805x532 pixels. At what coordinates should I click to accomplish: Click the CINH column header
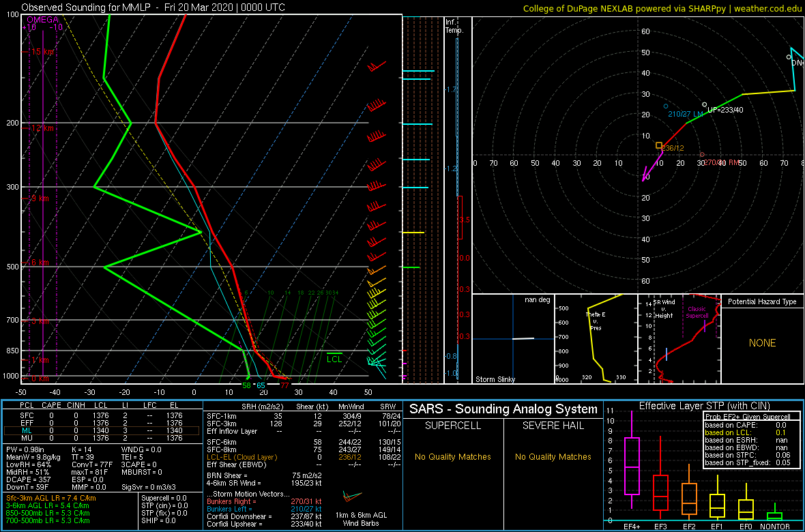76,407
